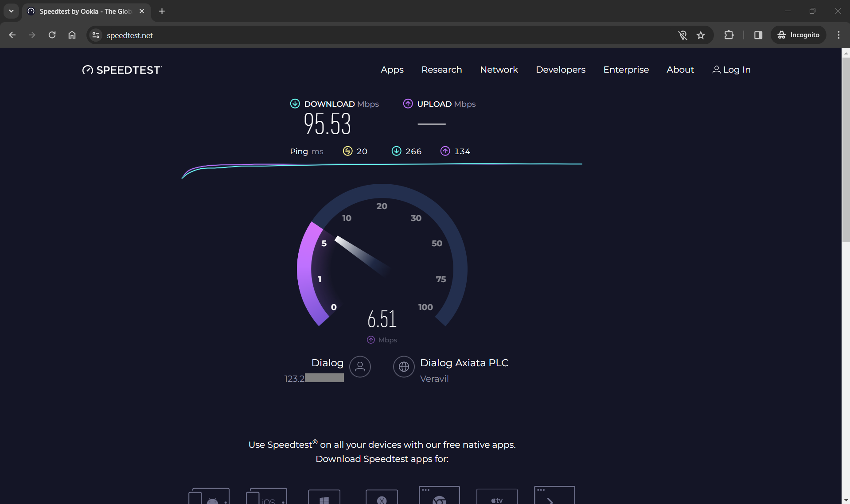Viewport: 850px width, 504px height.
Task: Open the CLI app download icon
Action: 554,495
